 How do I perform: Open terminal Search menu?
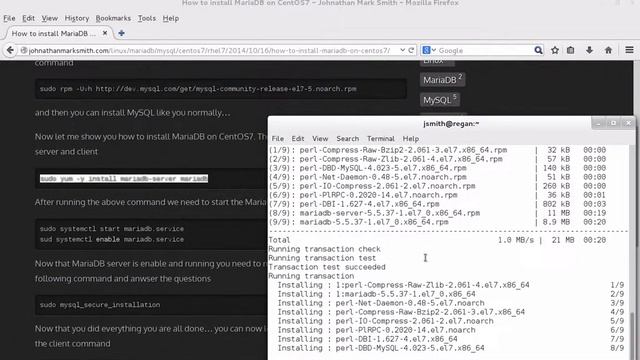[x=347, y=139]
